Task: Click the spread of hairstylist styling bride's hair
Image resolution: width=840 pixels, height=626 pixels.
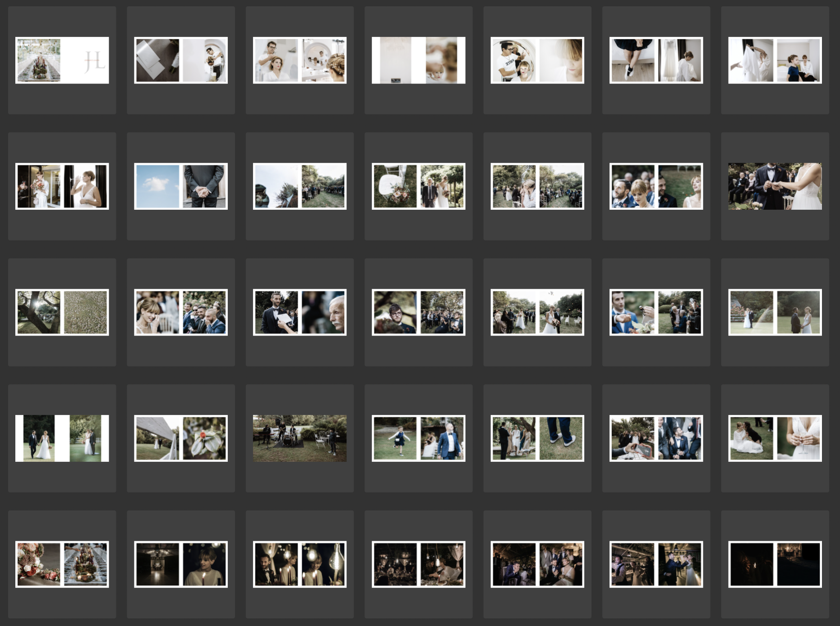Action: 300,60
